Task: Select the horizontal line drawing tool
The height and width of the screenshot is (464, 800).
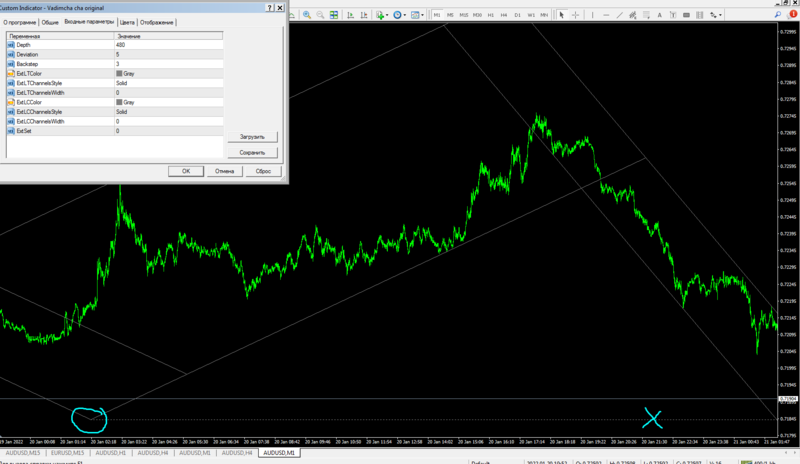Action: coord(606,15)
